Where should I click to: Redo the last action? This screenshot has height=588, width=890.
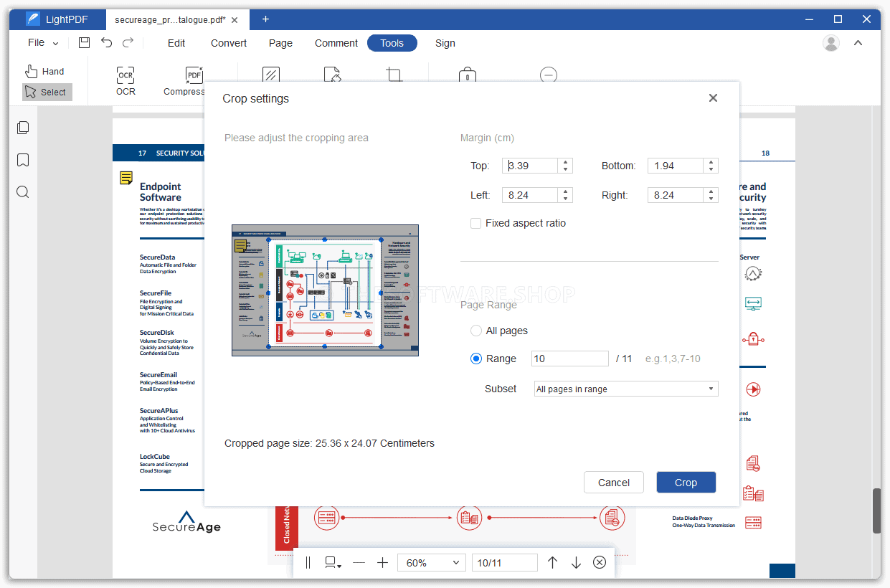tap(128, 43)
